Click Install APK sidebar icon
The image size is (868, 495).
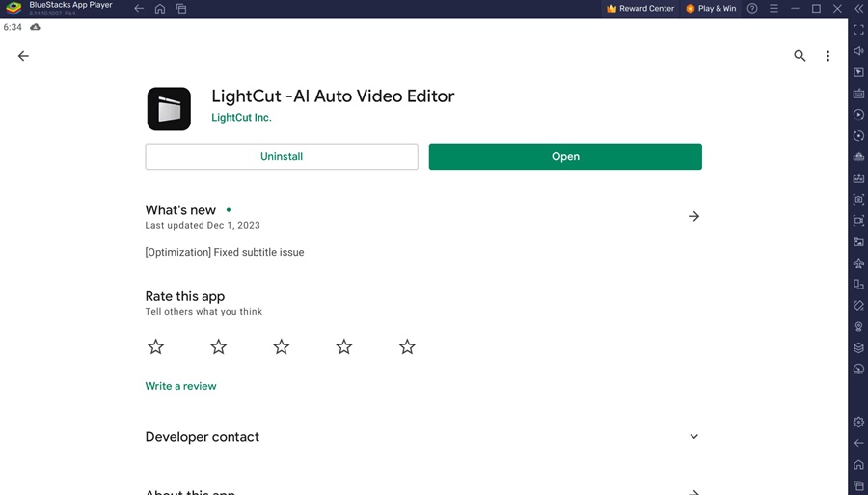point(858,179)
